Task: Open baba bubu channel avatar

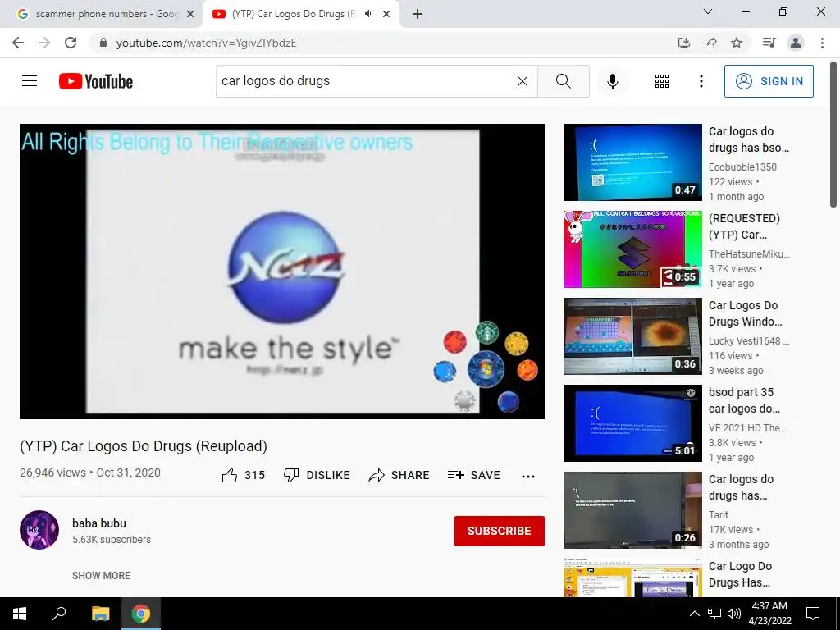Action: [x=39, y=530]
